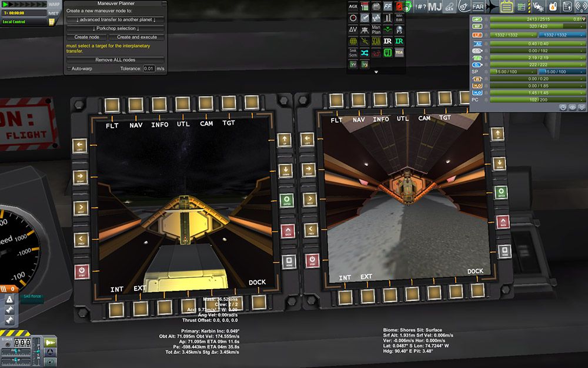Select UTL label on right monitor
The width and height of the screenshot is (588, 368).
(x=403, y=119)
